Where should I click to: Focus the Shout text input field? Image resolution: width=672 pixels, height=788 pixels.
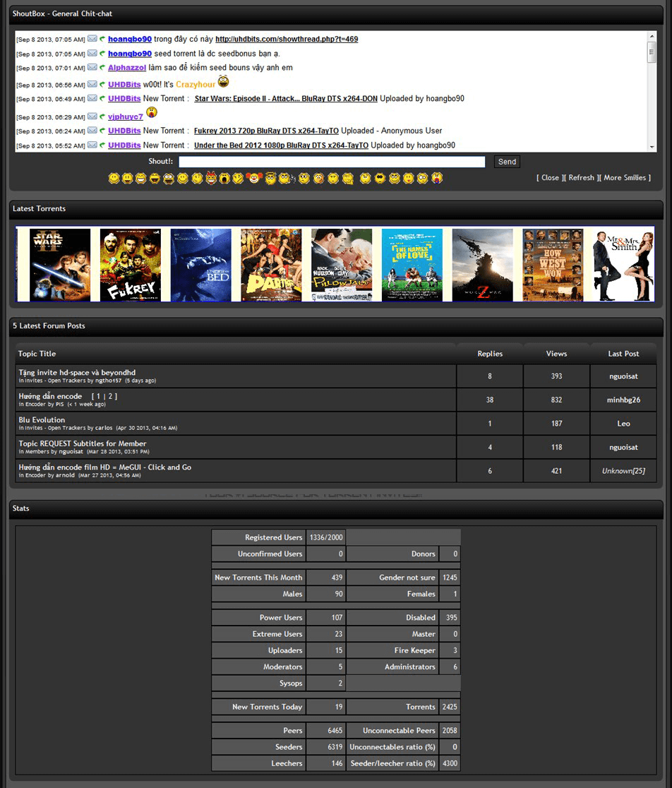(x=332, y=162)
